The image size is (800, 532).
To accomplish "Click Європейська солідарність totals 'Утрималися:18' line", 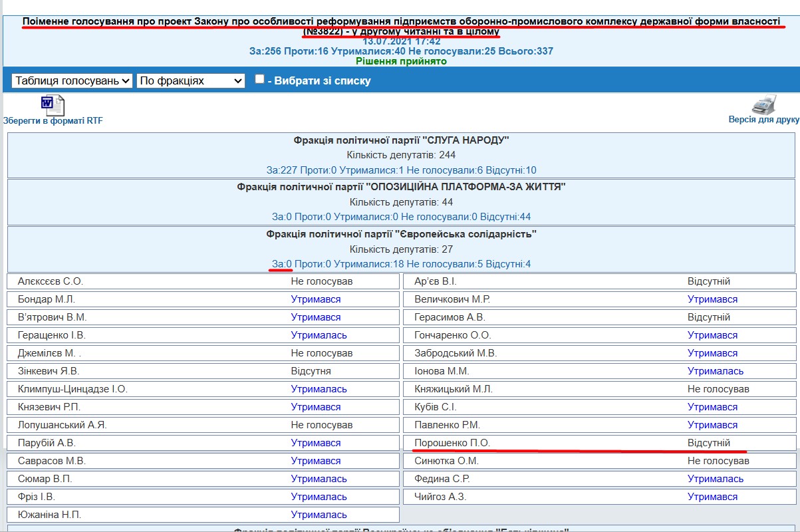I will [x=401, y=264].
